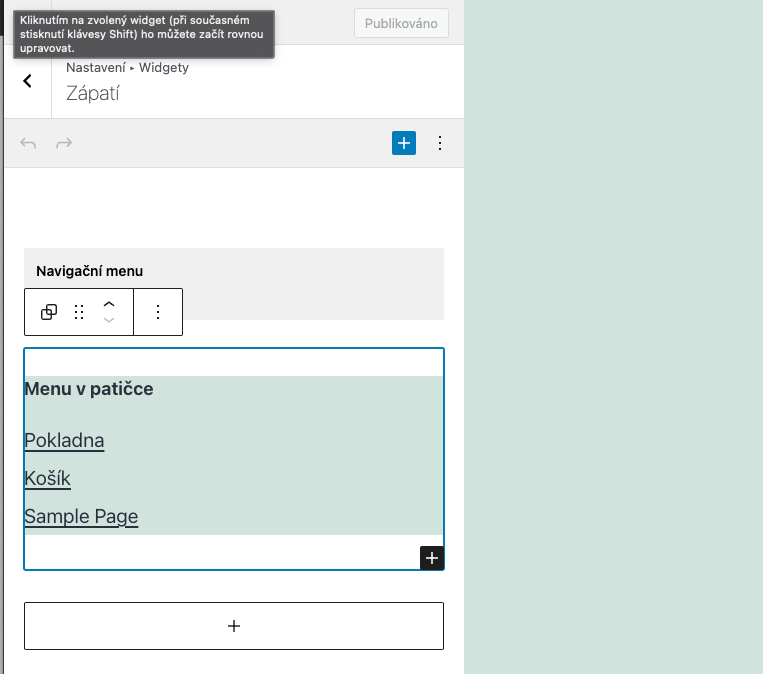This screenshot has width=763, height=674.
Task: Move the block up with arrow
Action: coord(109,305)
